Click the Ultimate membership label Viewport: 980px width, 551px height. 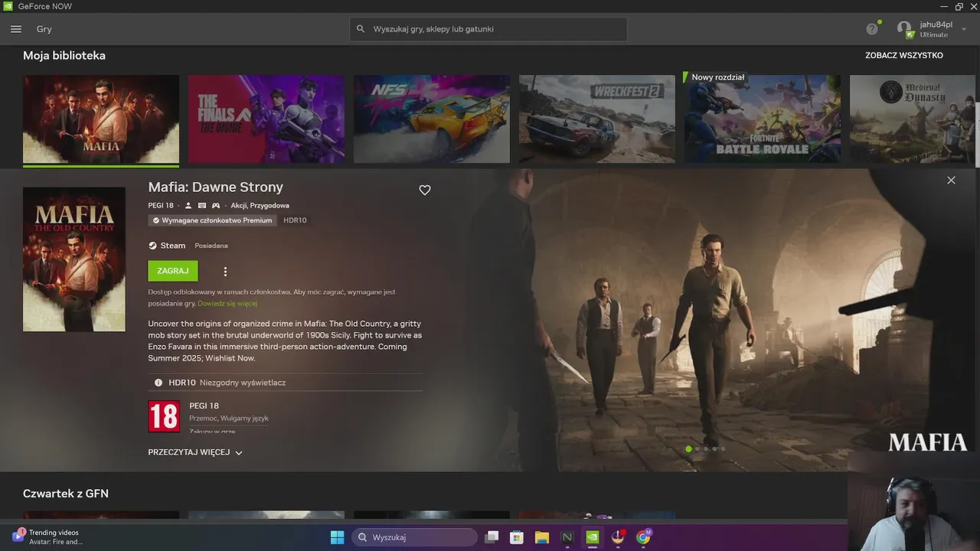coord(934,35)
